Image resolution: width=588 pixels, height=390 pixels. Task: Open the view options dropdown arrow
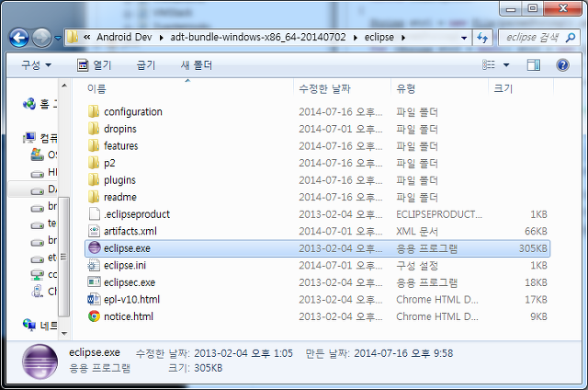(x=506, y=65)
